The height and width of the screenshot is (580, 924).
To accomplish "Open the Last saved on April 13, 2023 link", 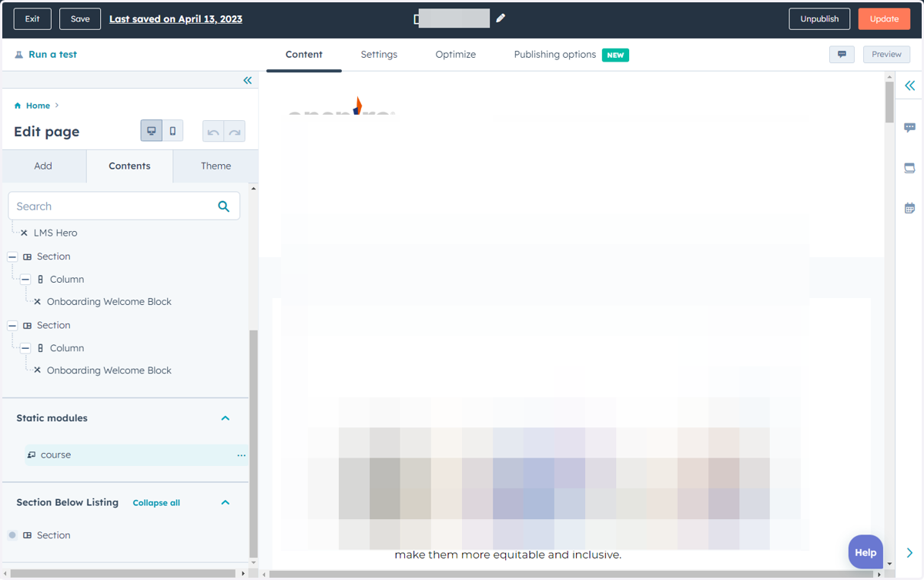I will 176,18.
